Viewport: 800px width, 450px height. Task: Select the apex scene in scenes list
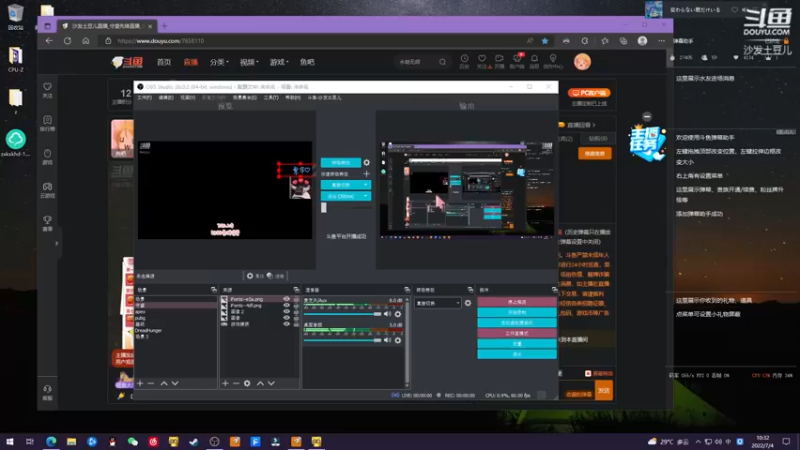click(x=140, y=312)
